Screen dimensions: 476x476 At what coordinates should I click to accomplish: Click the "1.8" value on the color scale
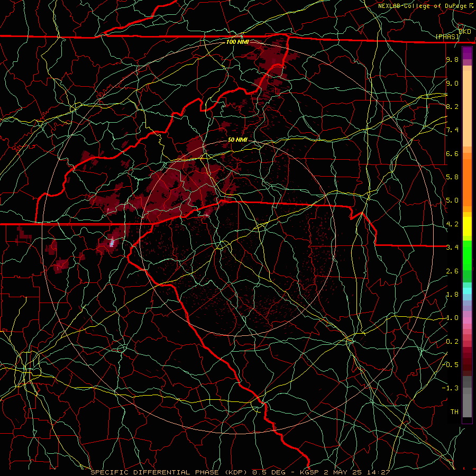(452, 295)
